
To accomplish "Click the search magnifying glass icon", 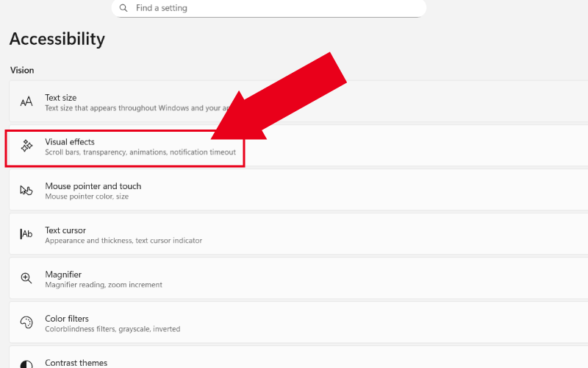I will coord(123,8).
